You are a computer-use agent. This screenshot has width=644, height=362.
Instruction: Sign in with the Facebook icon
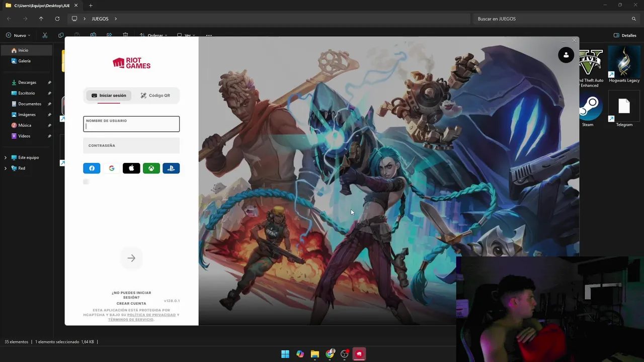pos(92,168)
